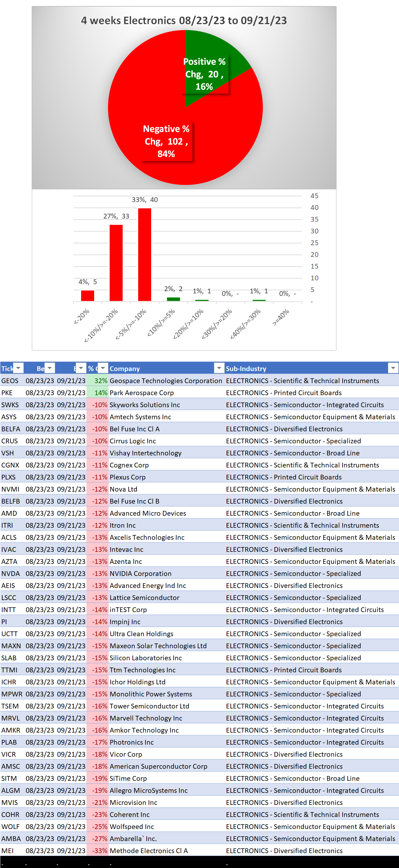Select the Nova Ltd company cell
The height and width of the screenshot is (868, 399).
pyautogui.click(x=166, y=489)
